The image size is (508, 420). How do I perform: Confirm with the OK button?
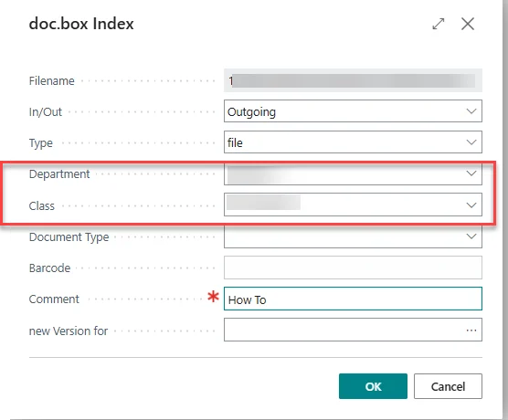(373, 386)
